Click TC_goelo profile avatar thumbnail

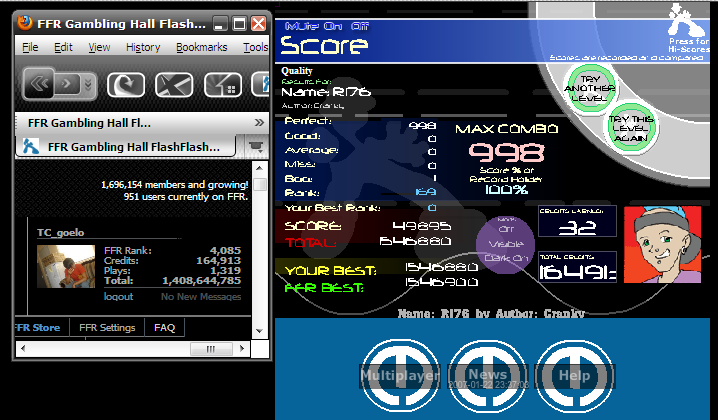point(66,266)
